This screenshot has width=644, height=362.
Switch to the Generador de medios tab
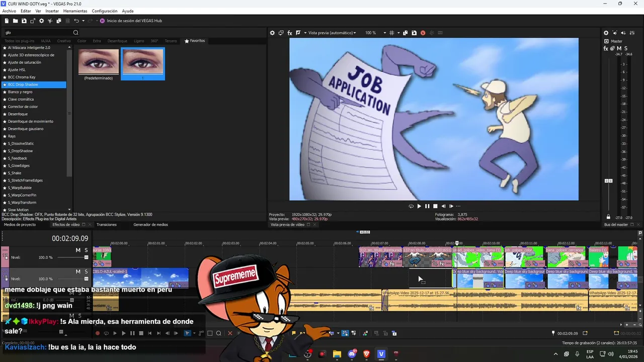point(150,225)
